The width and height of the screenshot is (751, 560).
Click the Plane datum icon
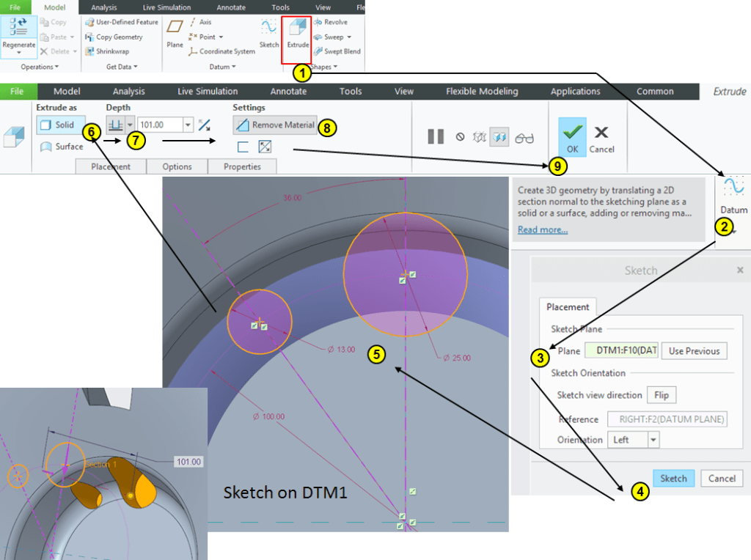pos(175,34)
